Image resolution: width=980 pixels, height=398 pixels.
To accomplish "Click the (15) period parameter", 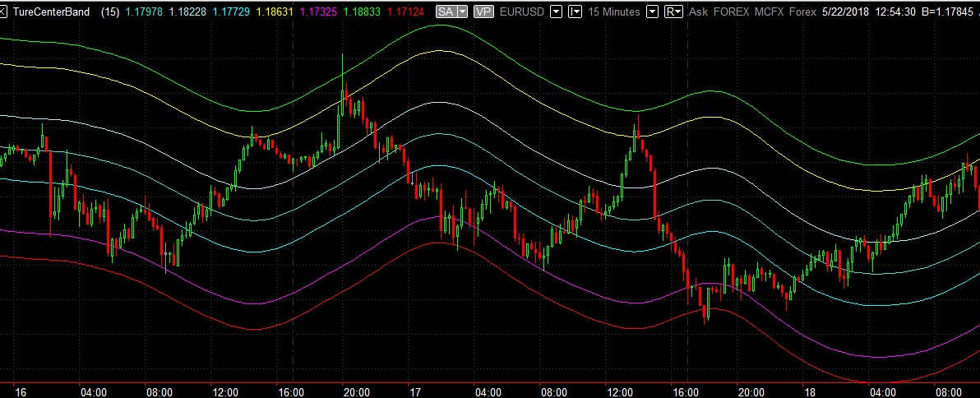I will pos(110,12).
